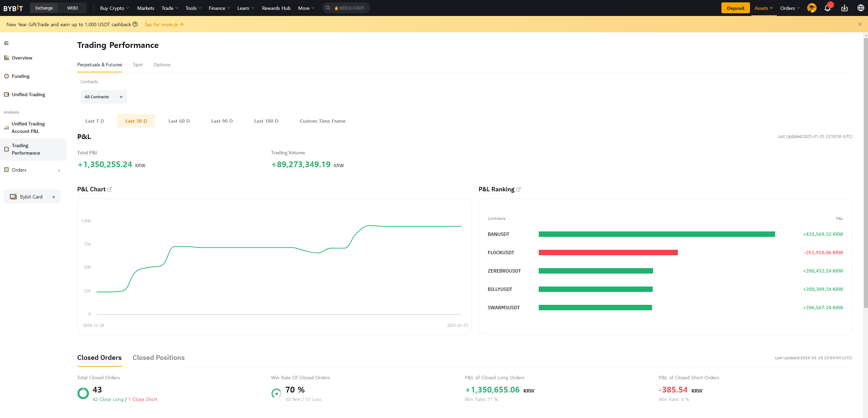Select Last 180 D time range

[x=266, y=121]
